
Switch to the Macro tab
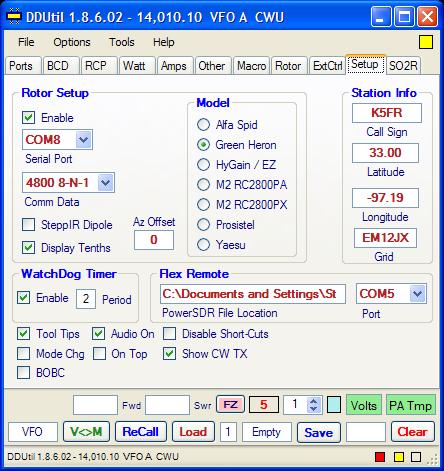click(x=251, y=66)
